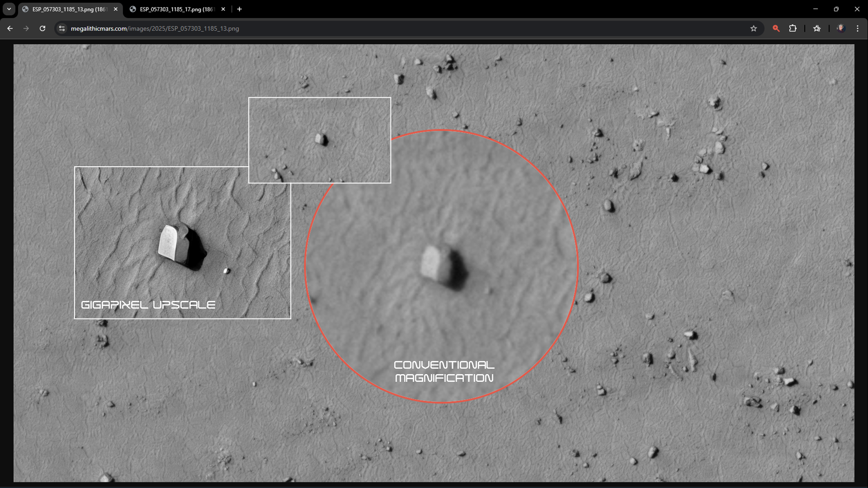Click the Conventional Magnification circle image
This screenshot has height=488, width=868.
click(x=442, y=267)
